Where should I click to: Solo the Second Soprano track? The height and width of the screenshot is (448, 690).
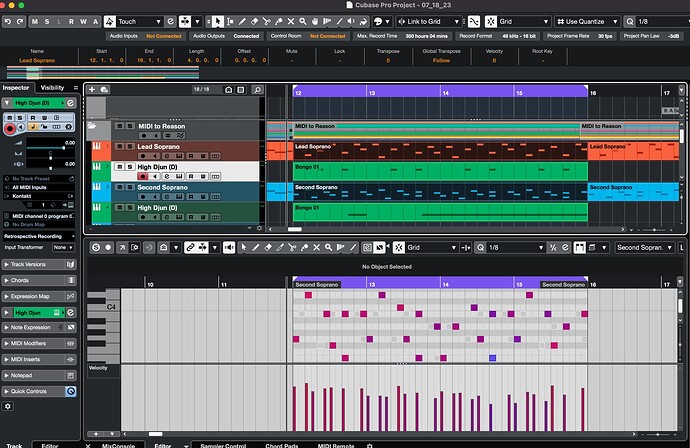coord(128,189)
